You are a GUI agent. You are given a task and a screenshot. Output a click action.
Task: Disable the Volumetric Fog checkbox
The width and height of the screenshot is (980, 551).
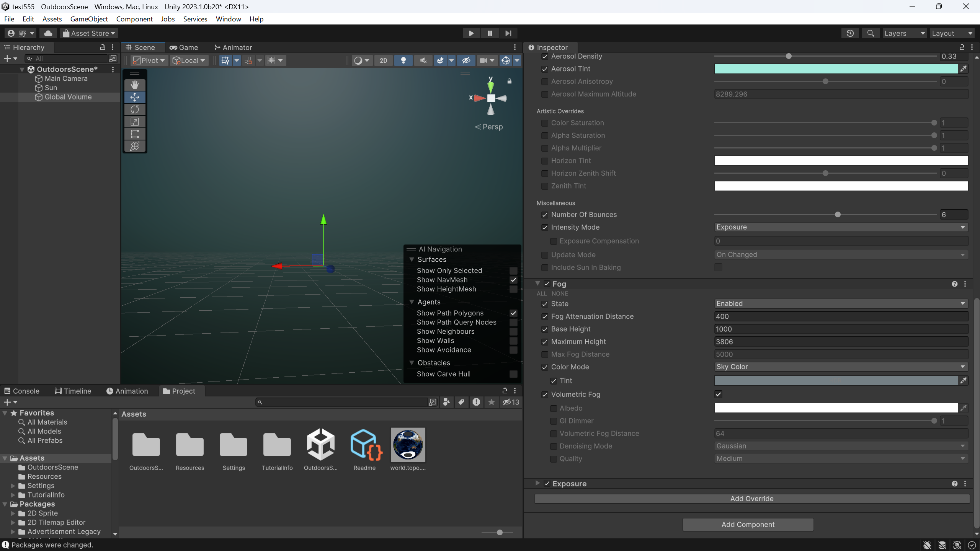pyautogui.click(x=718, y=394)
